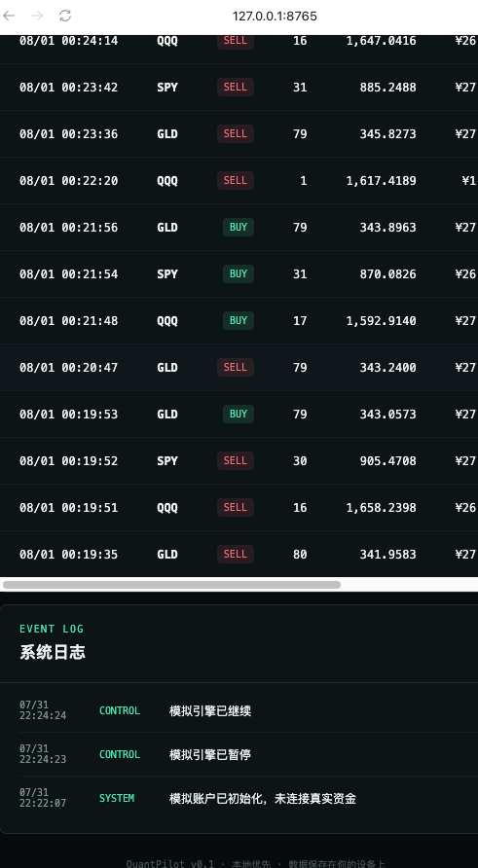This screenshot has height=868, width=478.
Task: Select QQQ symbol in the 00:22:20 row
Action: pos(167,180)
